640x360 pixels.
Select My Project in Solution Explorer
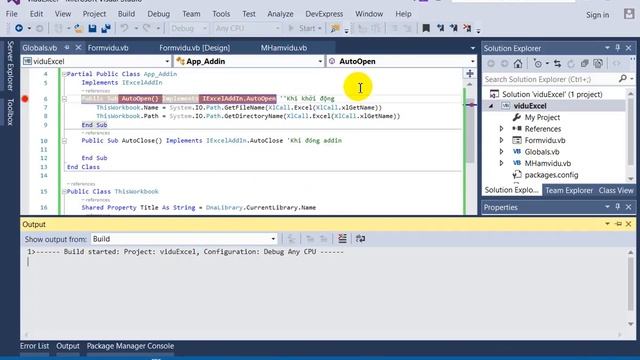pos(542,117)
